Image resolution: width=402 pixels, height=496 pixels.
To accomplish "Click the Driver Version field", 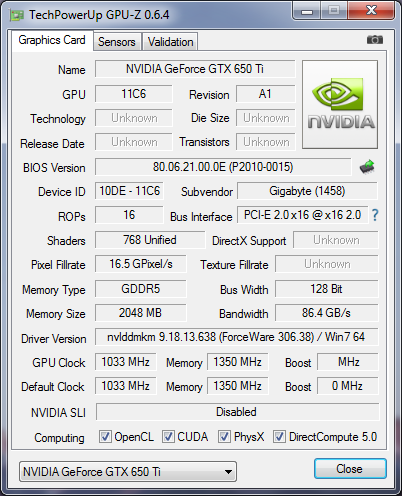I will tap(236, 337).
